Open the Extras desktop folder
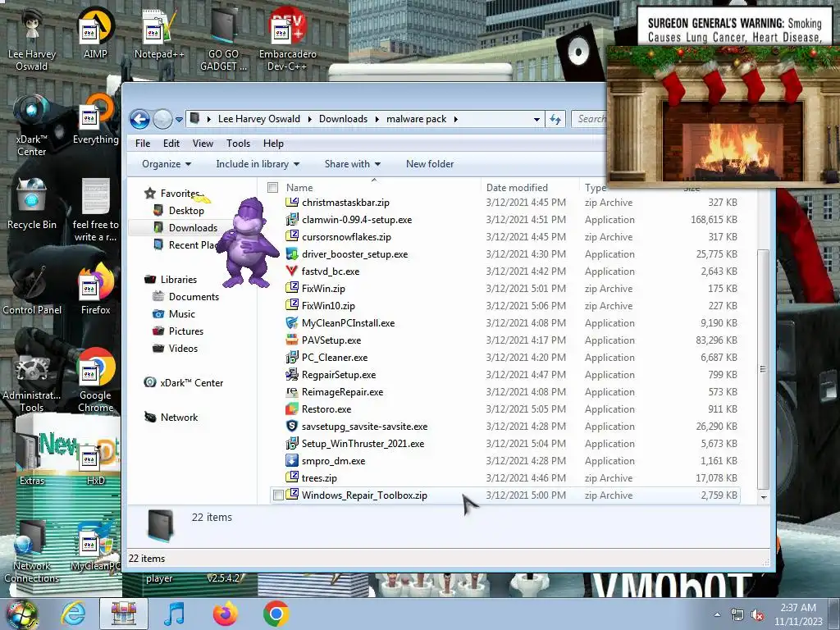840x630 pixels. [x=32, y=458]
